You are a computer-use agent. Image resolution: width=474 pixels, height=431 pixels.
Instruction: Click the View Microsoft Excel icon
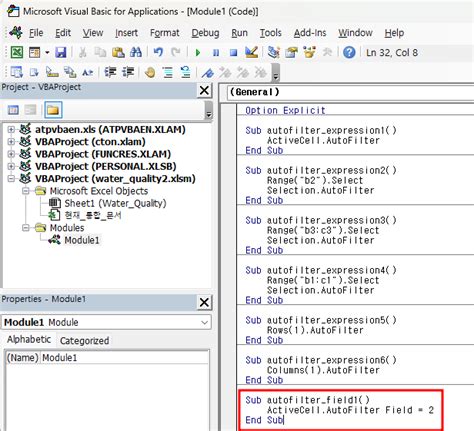pyautogui.click(x=17, y=52)
